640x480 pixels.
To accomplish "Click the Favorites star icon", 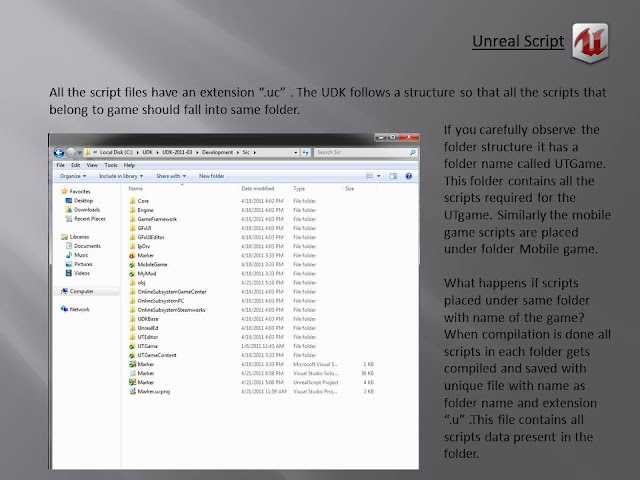I will [x=64, y=191].
